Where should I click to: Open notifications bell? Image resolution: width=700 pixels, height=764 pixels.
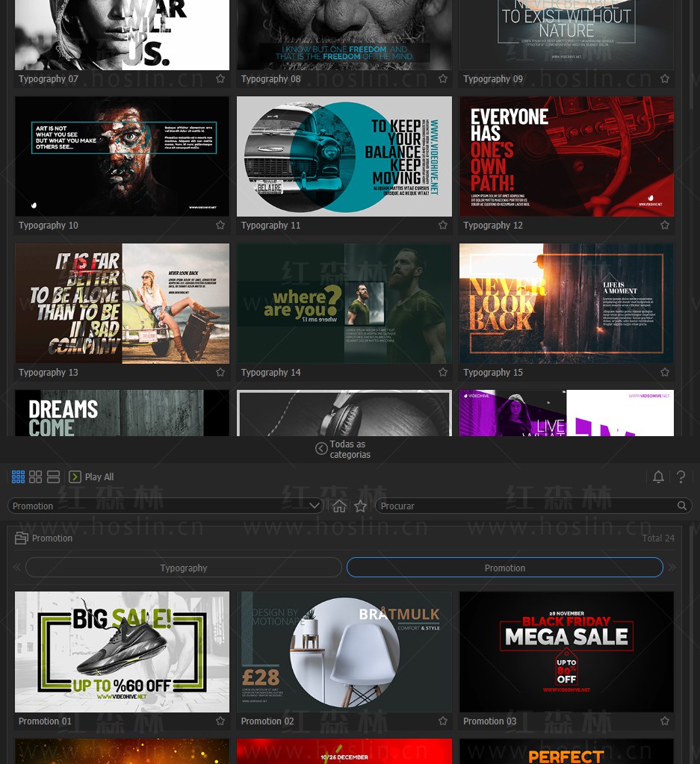[658, 476]
